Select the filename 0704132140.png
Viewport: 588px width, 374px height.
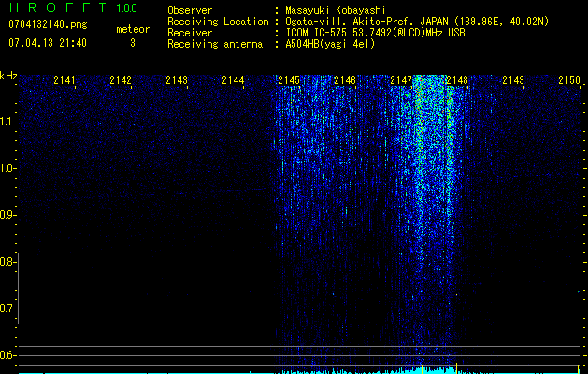point(48,25)
